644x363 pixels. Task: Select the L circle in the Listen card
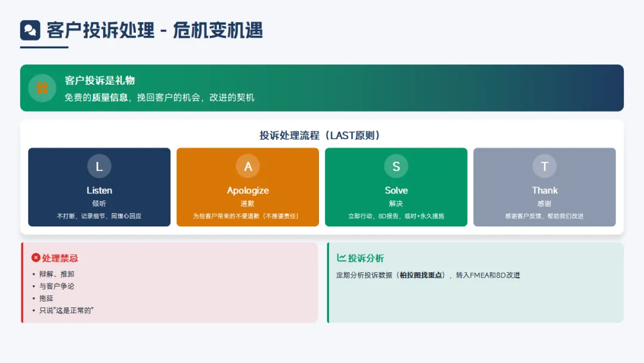coord(99,166)
